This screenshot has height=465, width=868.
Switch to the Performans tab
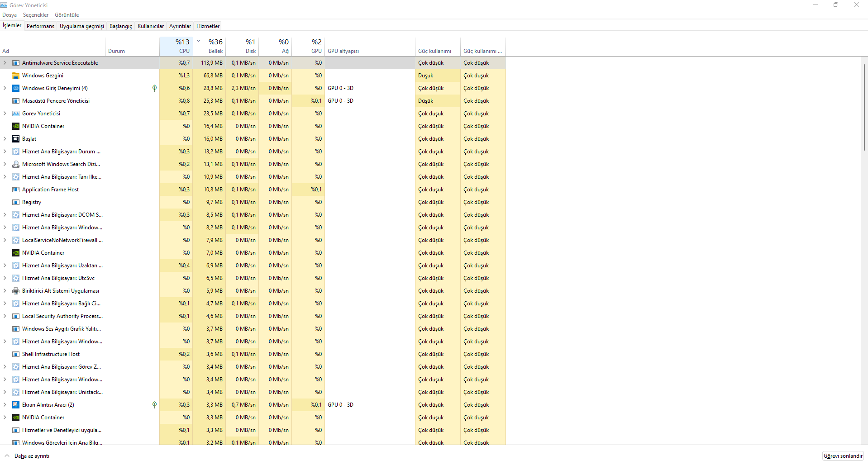(40, 26)
